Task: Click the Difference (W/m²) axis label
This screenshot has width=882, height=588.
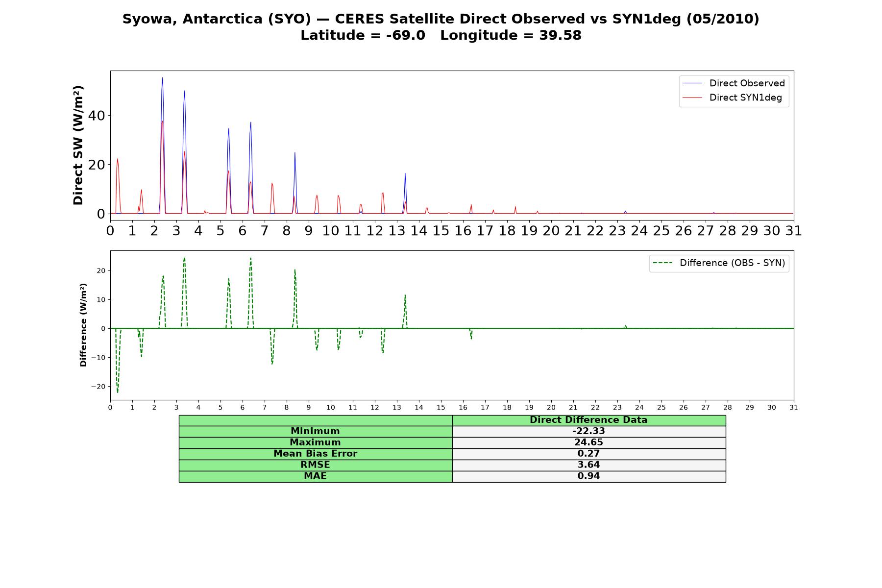Action: [83, 325]
